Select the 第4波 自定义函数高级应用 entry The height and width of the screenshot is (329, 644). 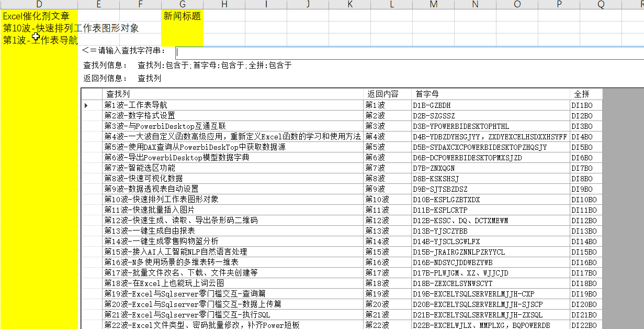(x=233, y=137)
